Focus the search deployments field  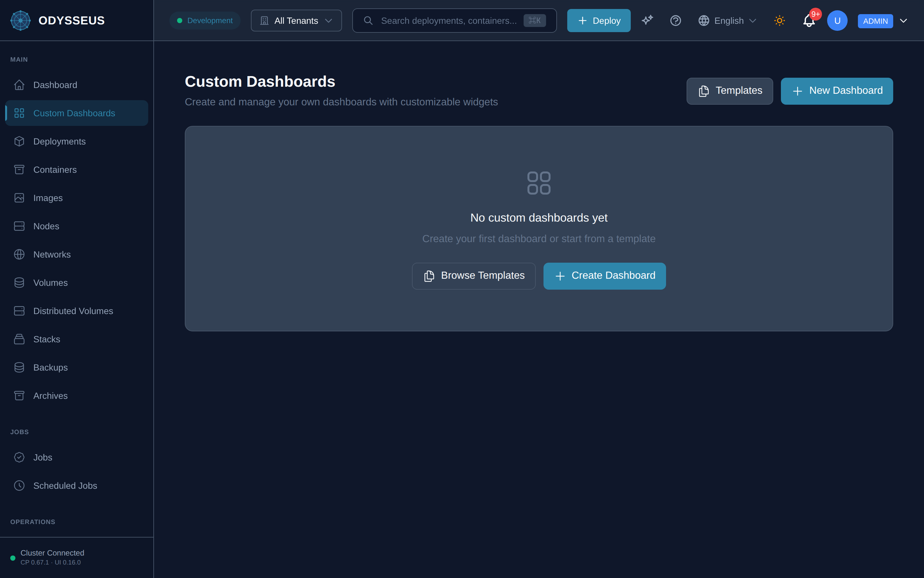(x=454, y=21)
